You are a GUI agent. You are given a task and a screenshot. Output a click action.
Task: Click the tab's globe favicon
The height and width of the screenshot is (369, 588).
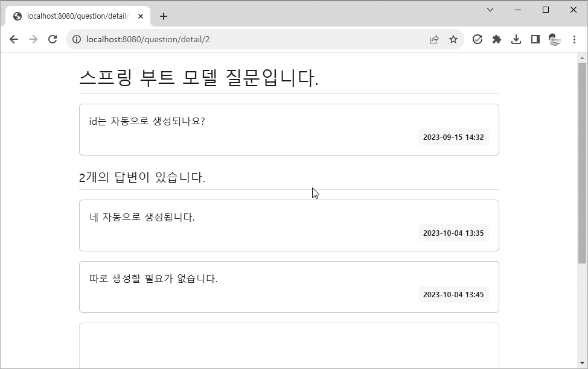click(x=18, y=16)
